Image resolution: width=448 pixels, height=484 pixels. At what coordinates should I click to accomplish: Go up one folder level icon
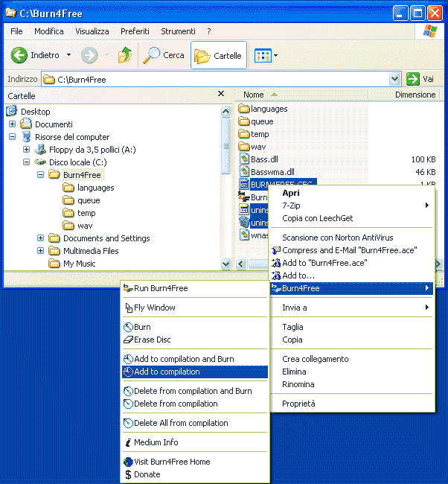[125, 55]
